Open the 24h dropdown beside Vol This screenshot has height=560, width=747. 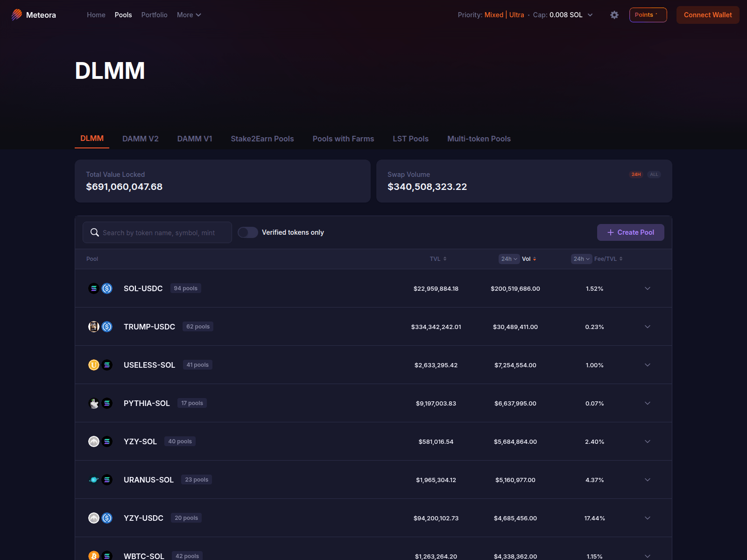click(509, 259)
